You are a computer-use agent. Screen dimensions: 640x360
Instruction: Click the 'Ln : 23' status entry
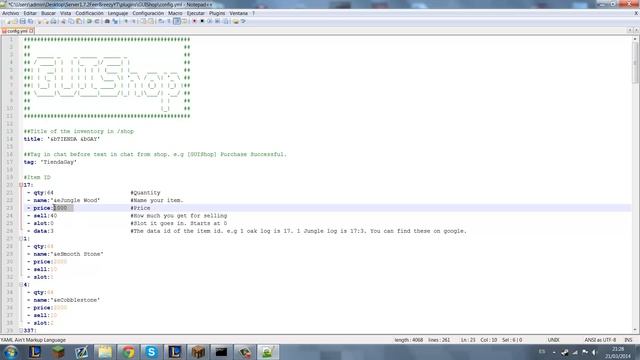coord(468,340)
